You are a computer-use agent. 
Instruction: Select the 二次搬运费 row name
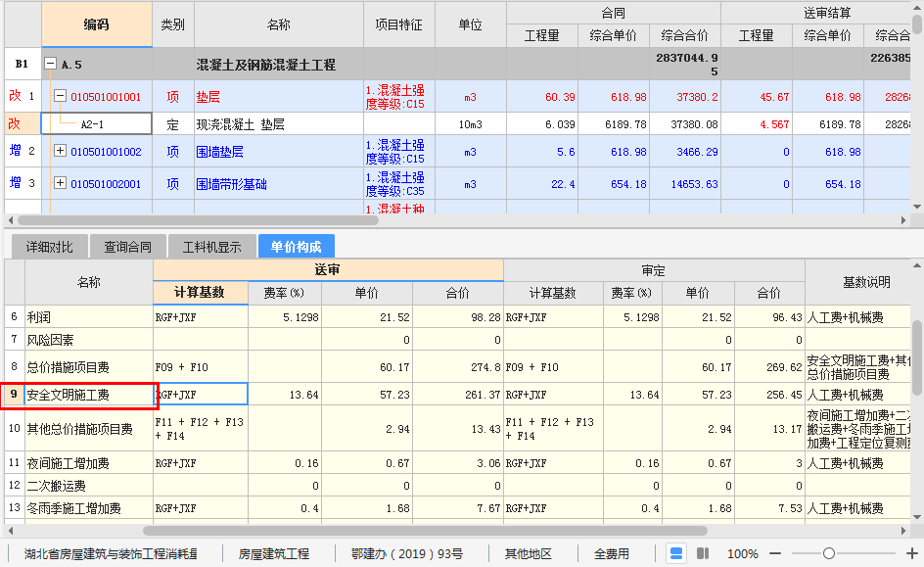point(57,486)
